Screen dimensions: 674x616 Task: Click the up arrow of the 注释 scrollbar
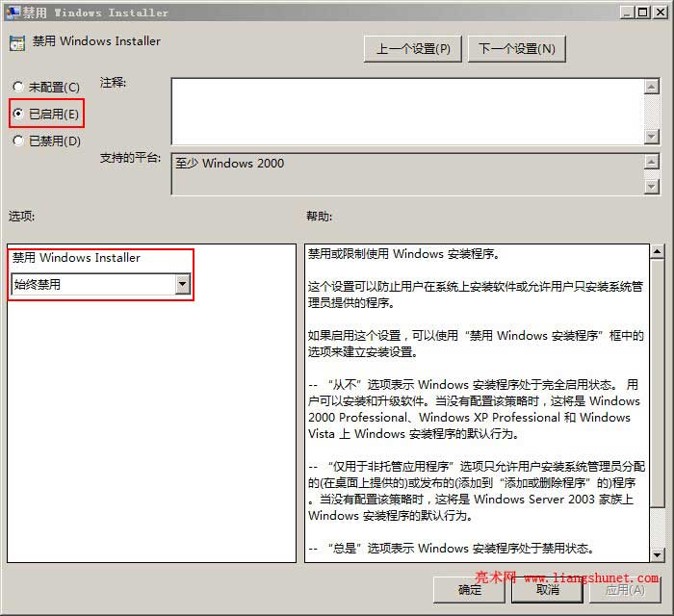(x=652, y=87)
